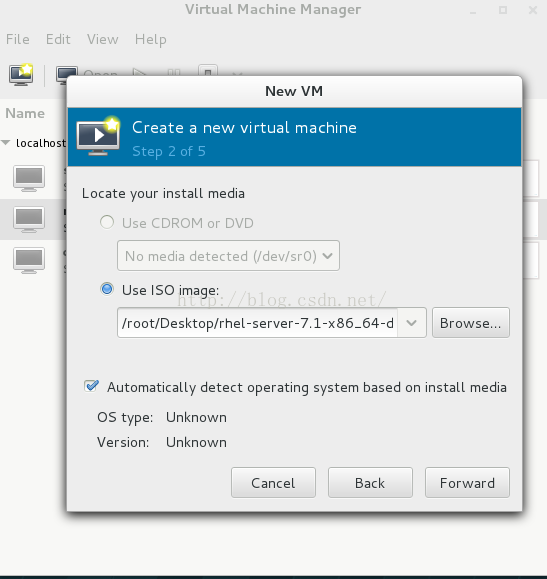Select the Use CDROM or DVD radio button
547x579 pixels.
(x=107, y=222)
